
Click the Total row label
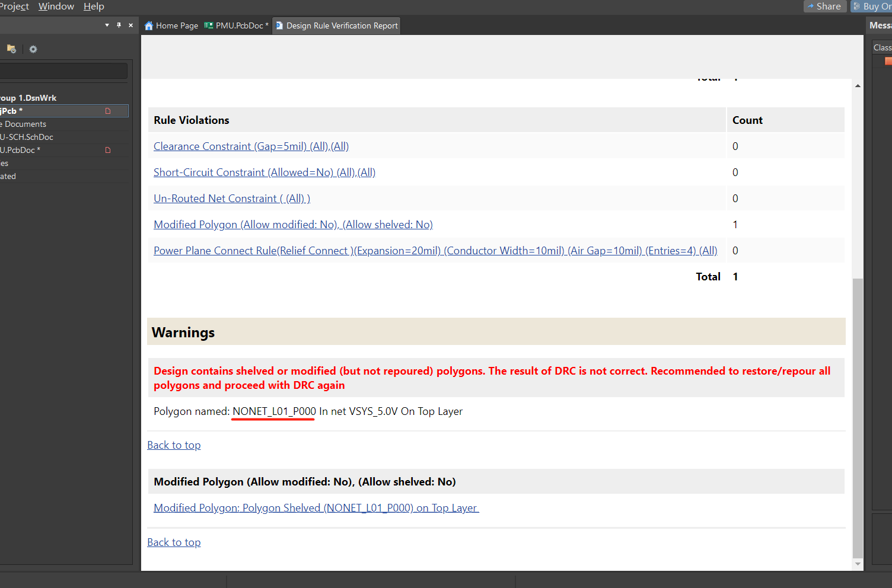click(708, 277)
